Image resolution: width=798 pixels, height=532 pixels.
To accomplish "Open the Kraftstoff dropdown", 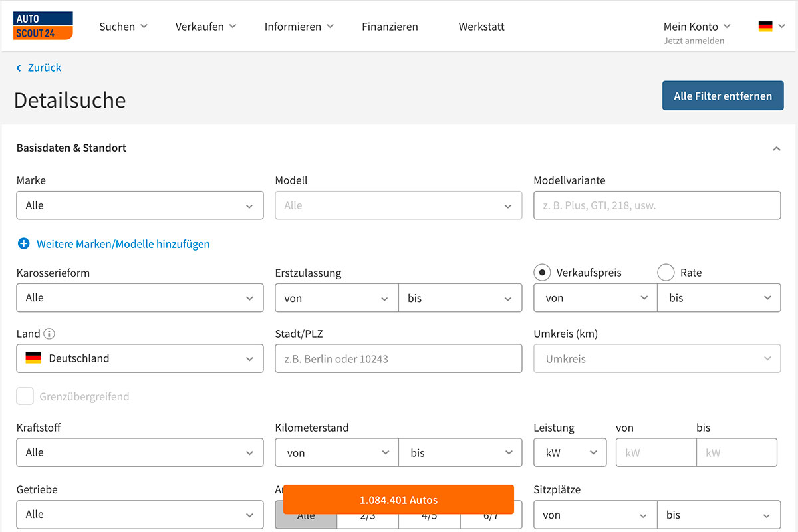I will pyautogui.click(x=140, y=452).
